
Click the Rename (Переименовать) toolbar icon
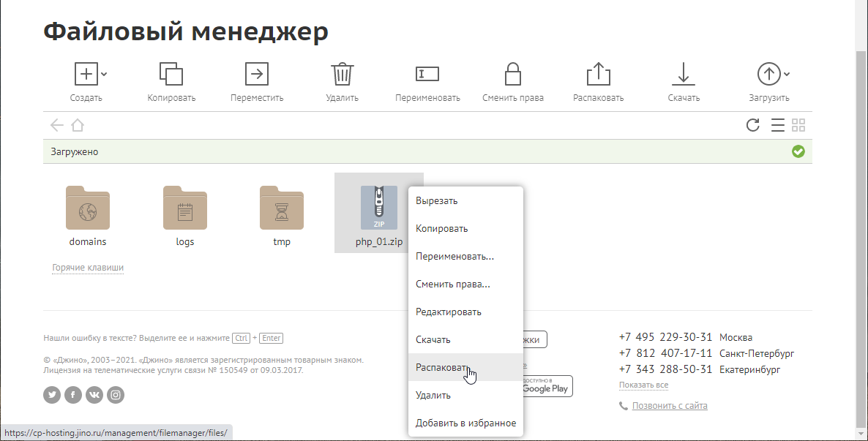coord(427,74)
